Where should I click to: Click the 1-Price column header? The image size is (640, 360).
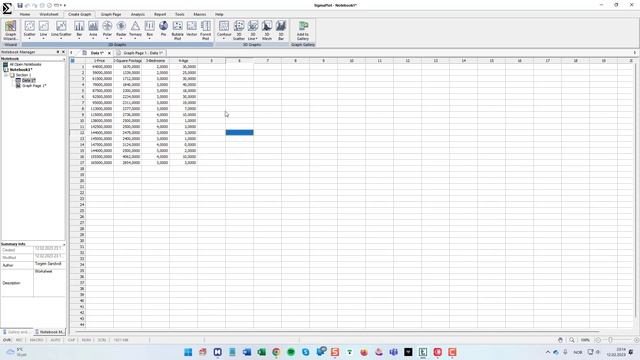(x=99, y=61)
